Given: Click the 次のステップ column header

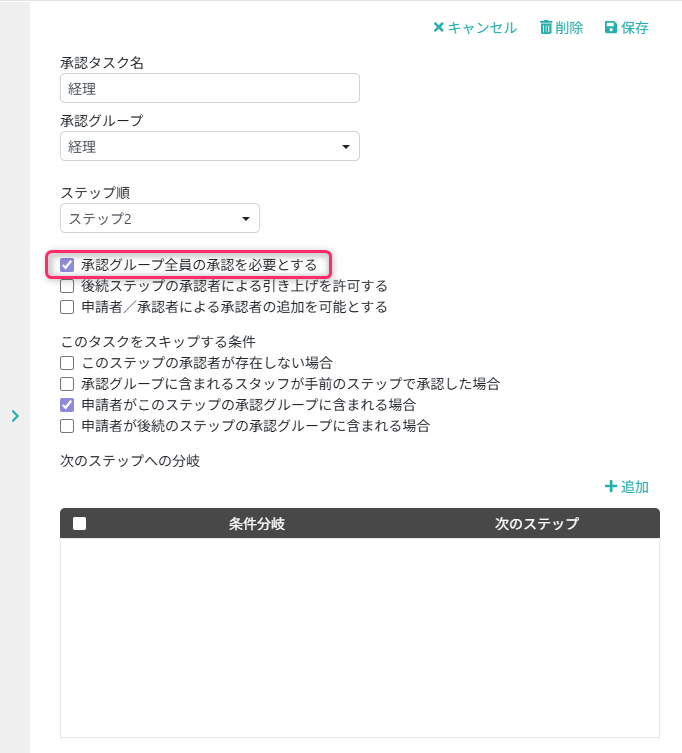Looking at the screenshot, I should coord(536,524).
